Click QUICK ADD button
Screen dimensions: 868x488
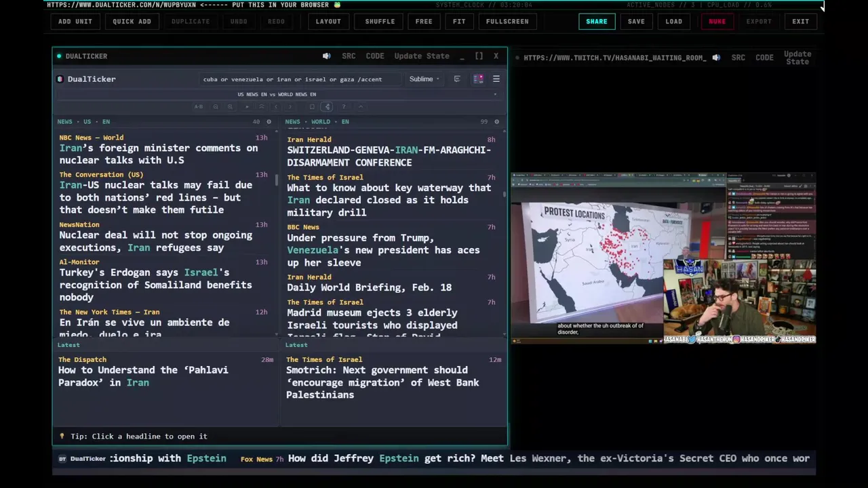[x=132, y=21]
